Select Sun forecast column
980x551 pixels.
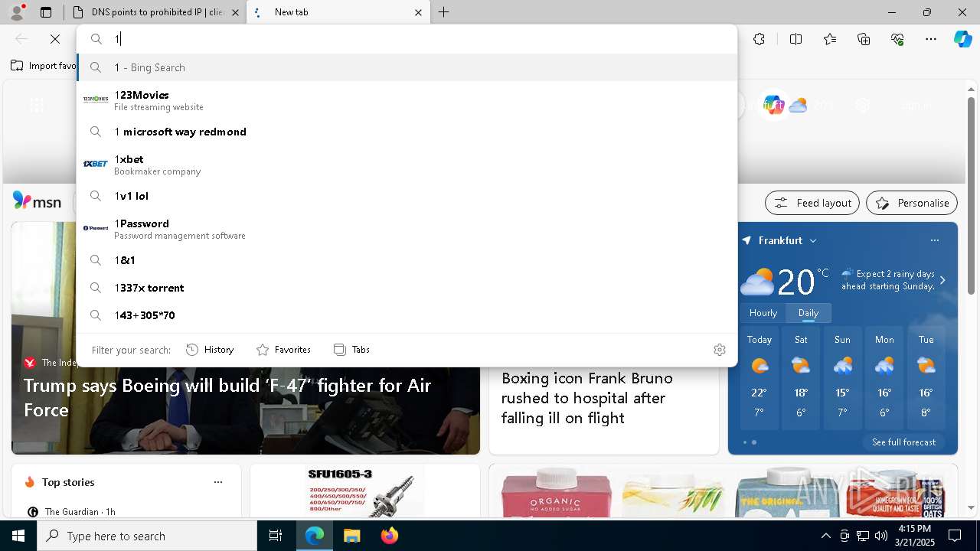tap(842, 380)
